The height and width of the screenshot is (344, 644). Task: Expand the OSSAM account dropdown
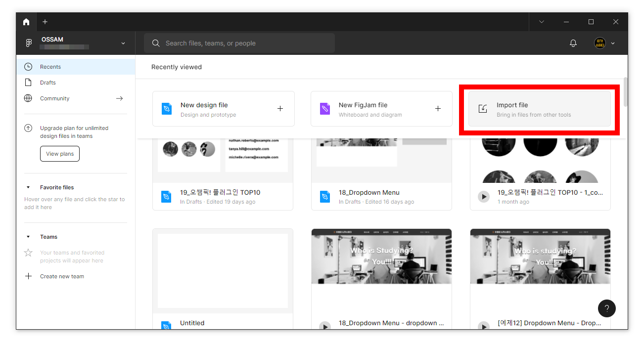(123, 43)
